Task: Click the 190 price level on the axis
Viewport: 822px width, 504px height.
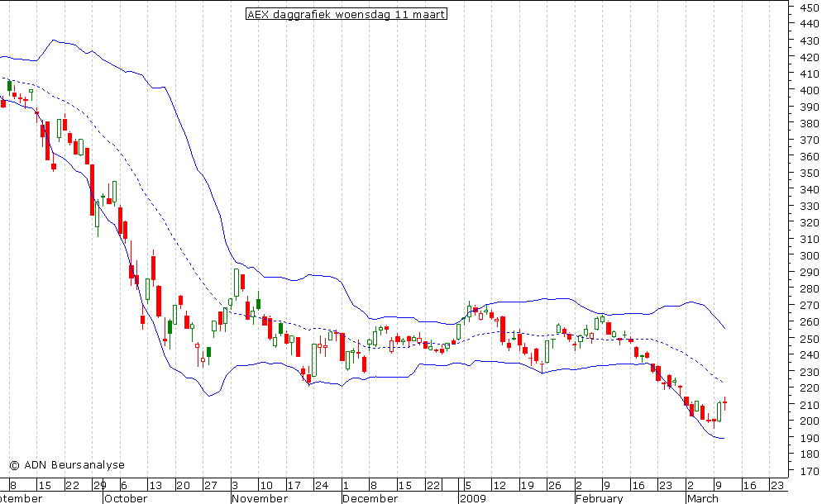Action: [x=810, y=438]
